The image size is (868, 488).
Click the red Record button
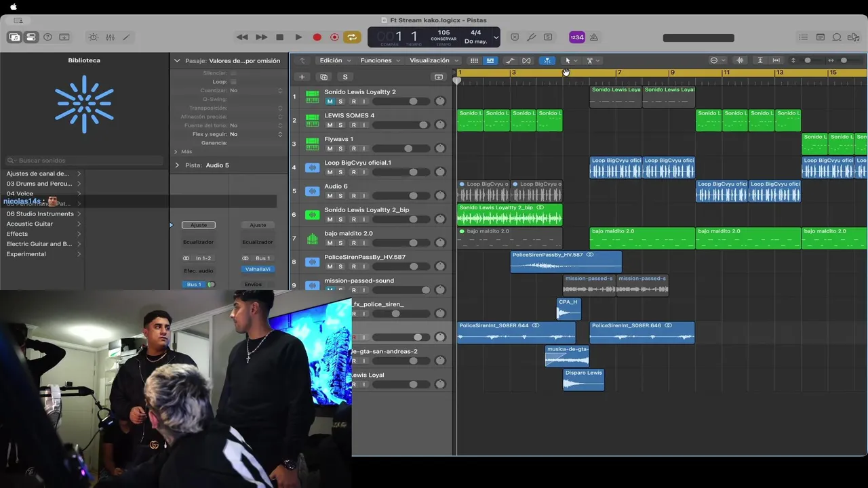(x=317, y=37)
